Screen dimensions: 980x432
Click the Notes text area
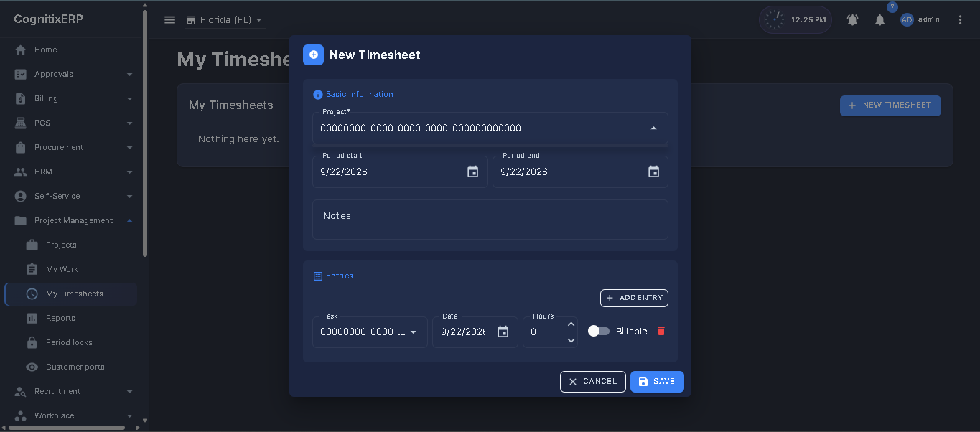tap(490, 220)
